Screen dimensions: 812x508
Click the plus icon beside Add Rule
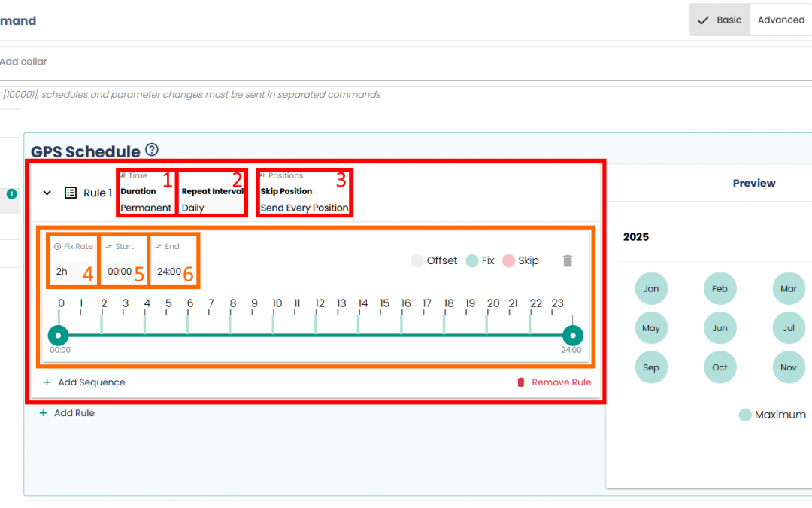coord(43,413)
